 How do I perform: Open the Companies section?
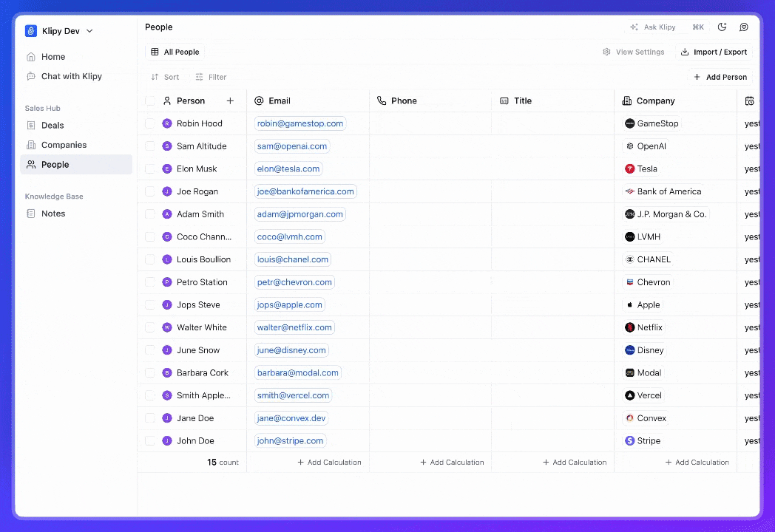[x=76, y=145]
